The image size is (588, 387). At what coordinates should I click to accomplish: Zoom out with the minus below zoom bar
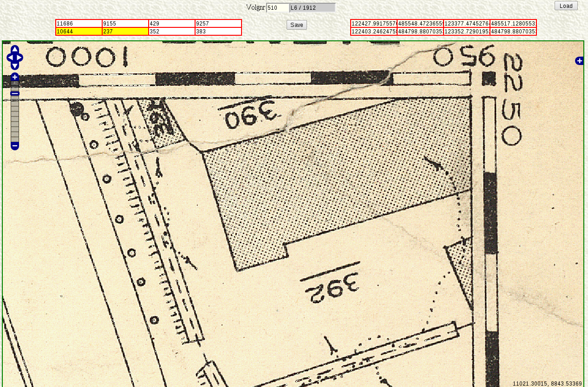[15, 146]
